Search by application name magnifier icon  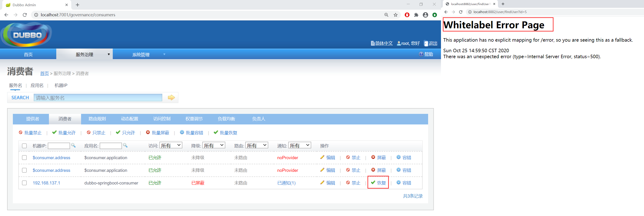pos(125,145)
